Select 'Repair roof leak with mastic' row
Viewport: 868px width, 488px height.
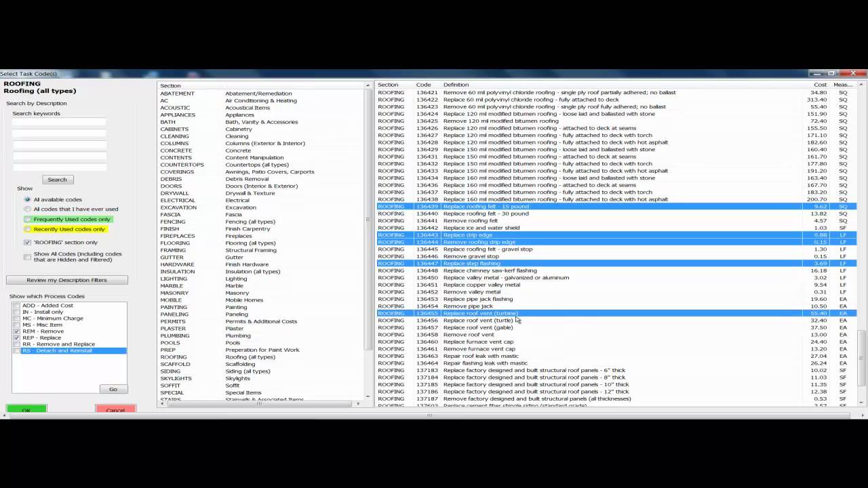pyautogui.click(x=616, y=356)
